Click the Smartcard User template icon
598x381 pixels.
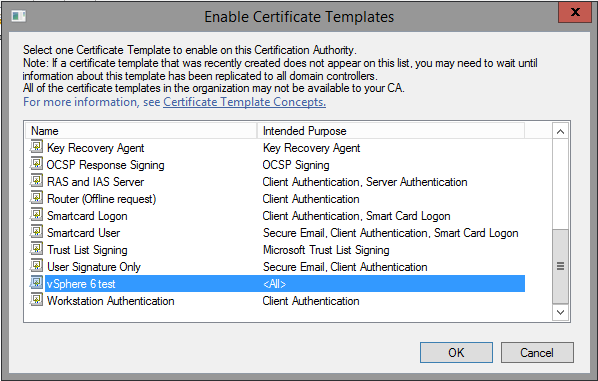coord(36,232)
